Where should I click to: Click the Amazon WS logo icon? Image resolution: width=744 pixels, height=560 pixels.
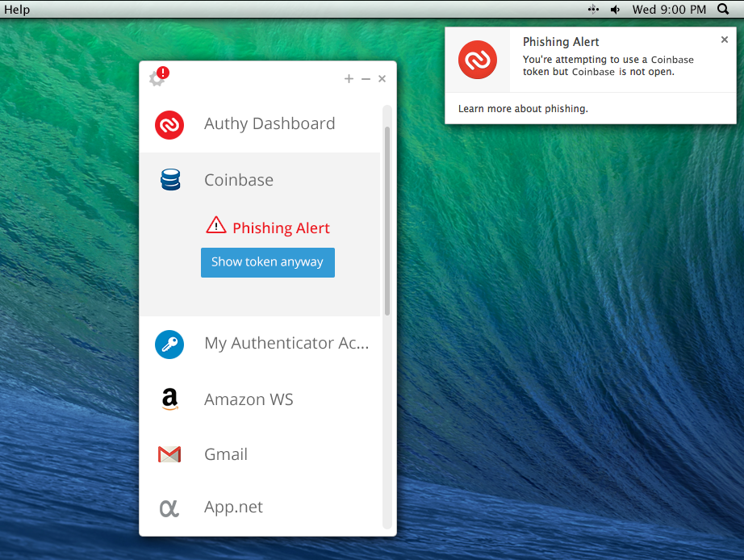coord(169,399)
